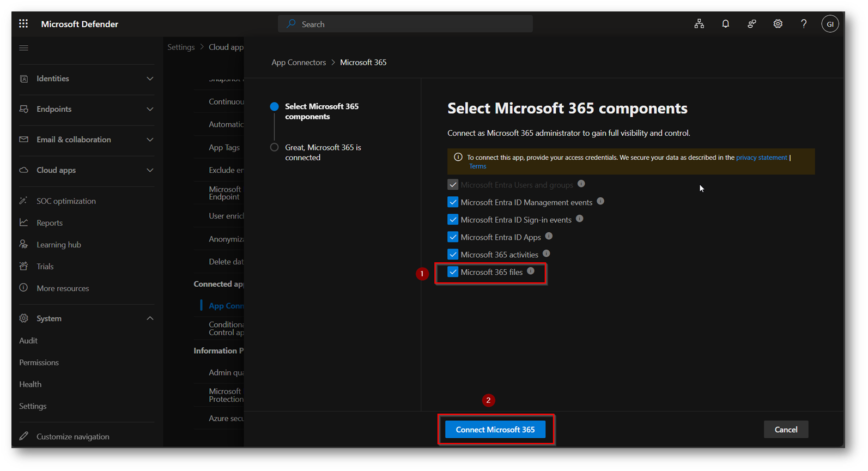Viewport: 868px width, 471px height.
Task: Uncheck Microsoft 365 files checkbox
Action: 453,272
